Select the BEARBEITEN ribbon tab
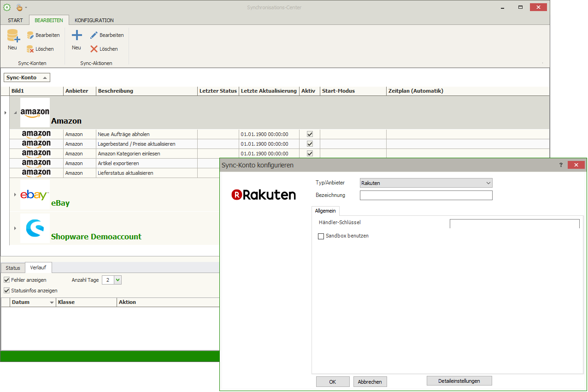Image resolution: width=588 pixels, height=392 pixels. (x=49, y=20)
